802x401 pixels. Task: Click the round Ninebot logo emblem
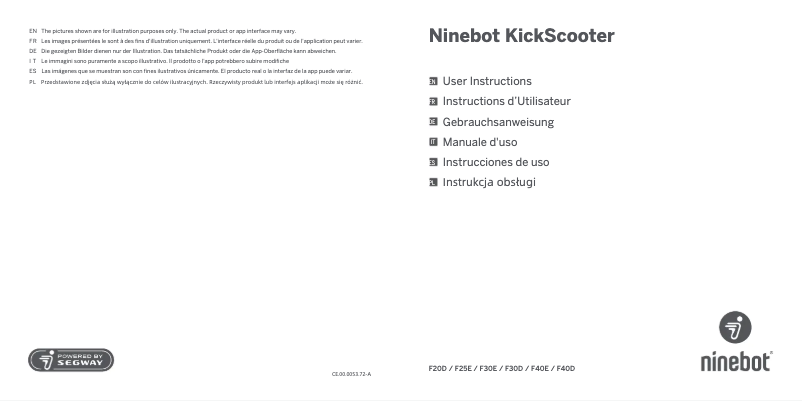pyautogui.click(x=735, y=327)
